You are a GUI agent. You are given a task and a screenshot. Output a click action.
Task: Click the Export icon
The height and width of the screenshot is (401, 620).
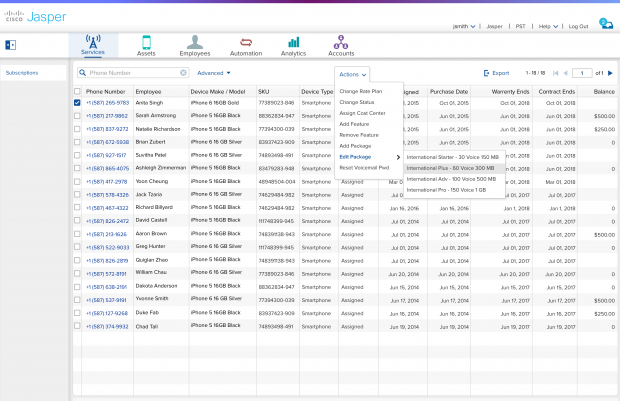(x=486, y=73)
